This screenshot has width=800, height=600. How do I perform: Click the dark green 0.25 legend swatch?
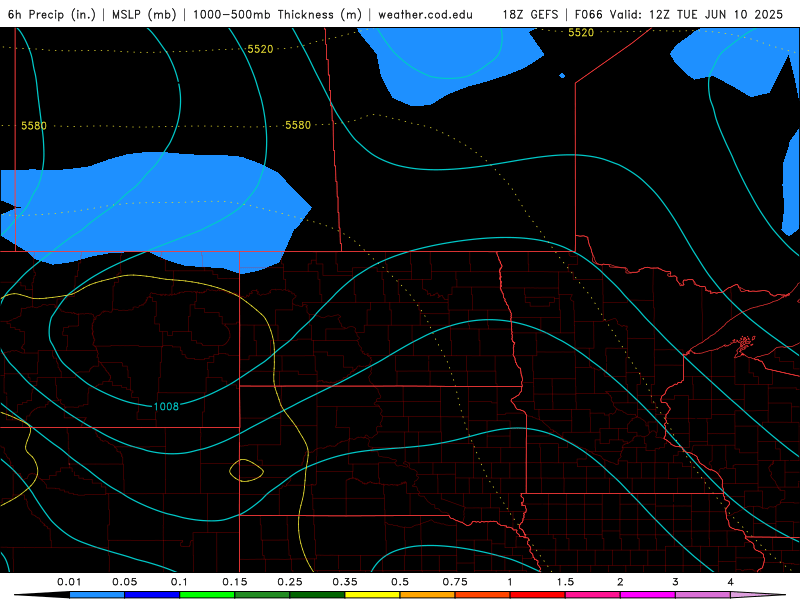pyautogui.click(x=317, y=595)
